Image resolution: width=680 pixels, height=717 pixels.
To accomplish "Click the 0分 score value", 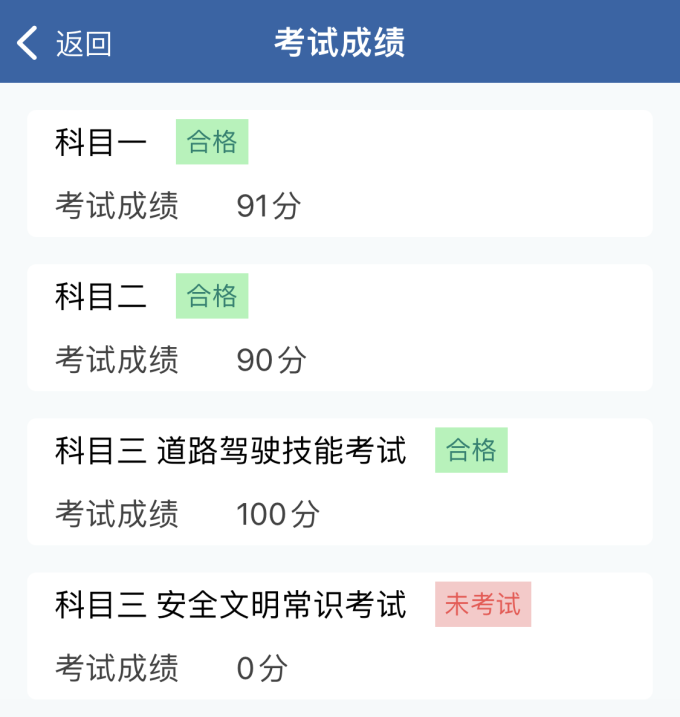I will (262, 667).
